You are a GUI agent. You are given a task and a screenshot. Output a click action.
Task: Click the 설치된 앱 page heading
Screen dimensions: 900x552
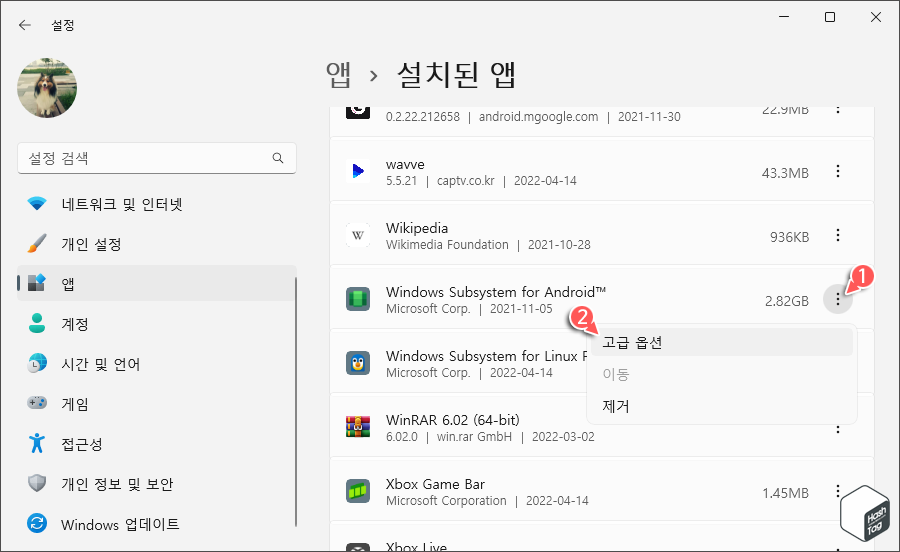coord(456,75)
